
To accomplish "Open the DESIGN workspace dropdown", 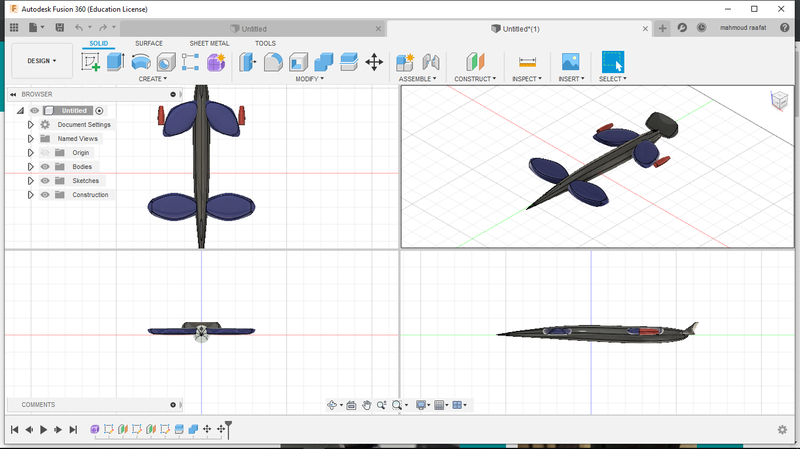I will click(x=41, y=61).
